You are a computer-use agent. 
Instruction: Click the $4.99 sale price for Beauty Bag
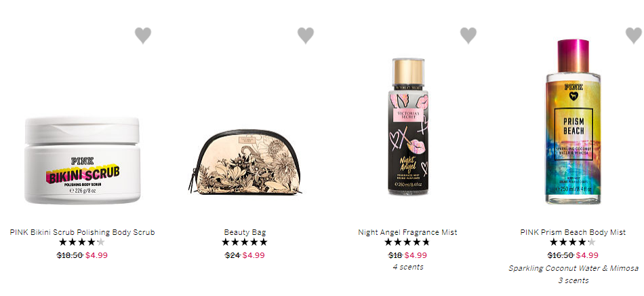click(254, 255)
